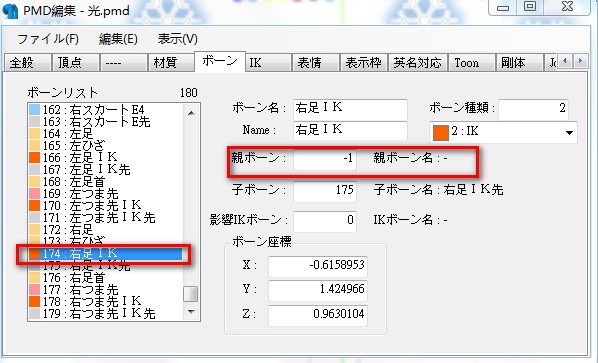This screenshot has height=363, width=598.
Task: Switch to the 剛体 tab
Action: point(519,63)
